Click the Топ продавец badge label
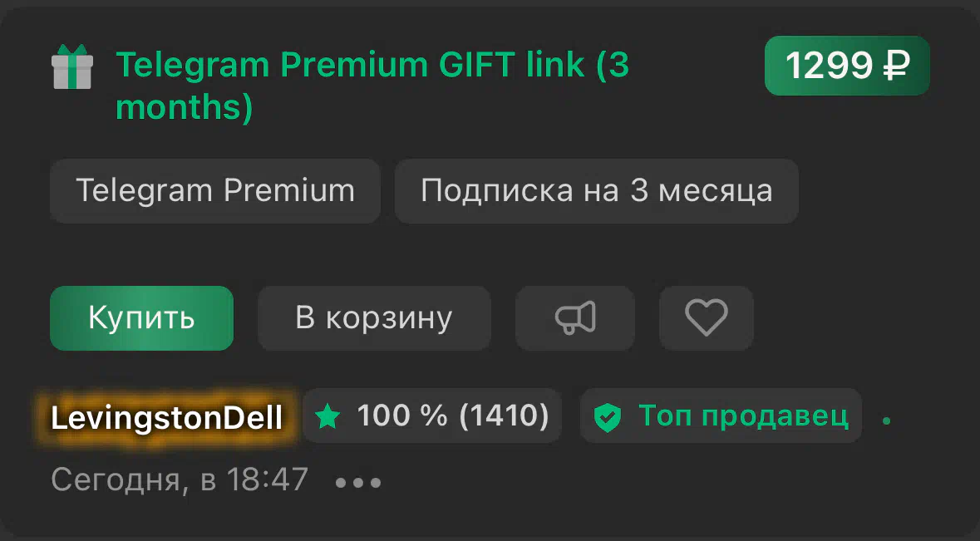Screen dimensions: 980x541 pyautogui.click(x=743, y=416)
